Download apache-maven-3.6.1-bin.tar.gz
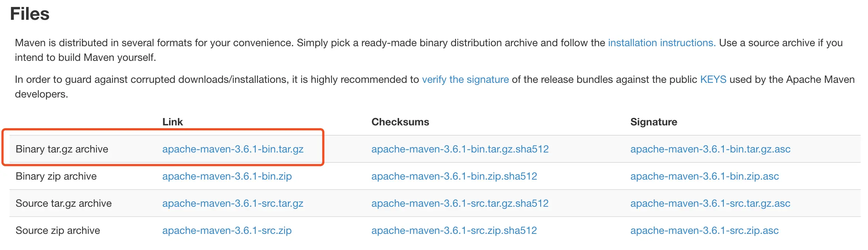Viewport: 868px width, 250px height. 233,149
